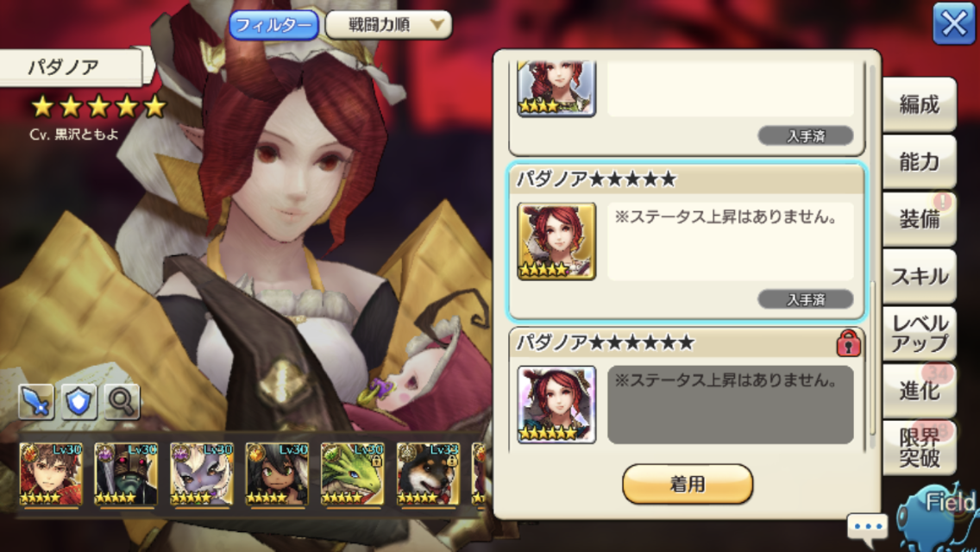Image resolution: width=980 pixels, height=552 pixels.
Task: Open the chat speech bubble icon
Action: [868, 526]
